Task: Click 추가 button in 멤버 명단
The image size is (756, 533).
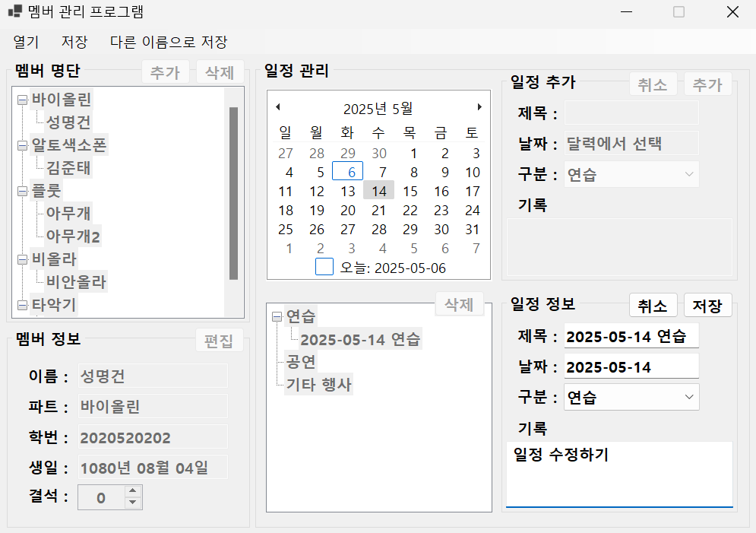Action: click(x=165, y=72)
